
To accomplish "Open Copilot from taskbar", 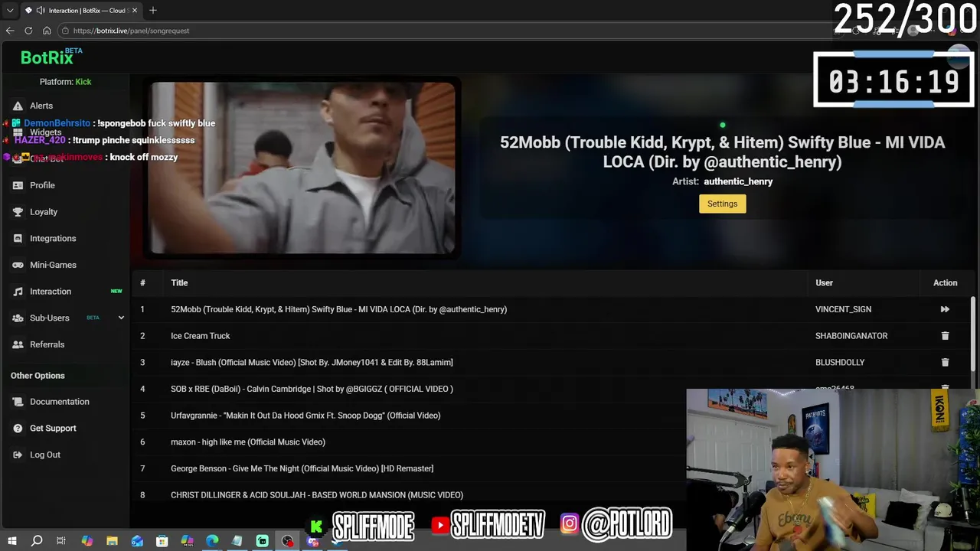I will [x=87, y=541].
